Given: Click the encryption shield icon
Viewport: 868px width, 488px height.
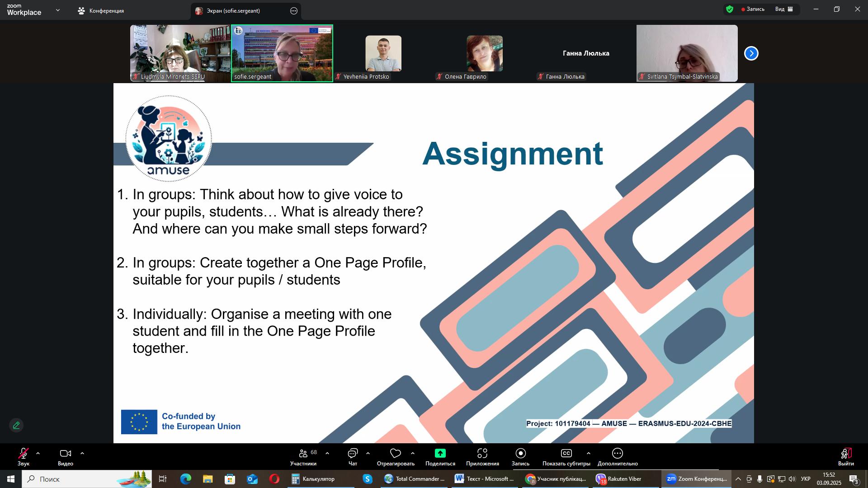Looking at the screenshot, I should [729, 9].
